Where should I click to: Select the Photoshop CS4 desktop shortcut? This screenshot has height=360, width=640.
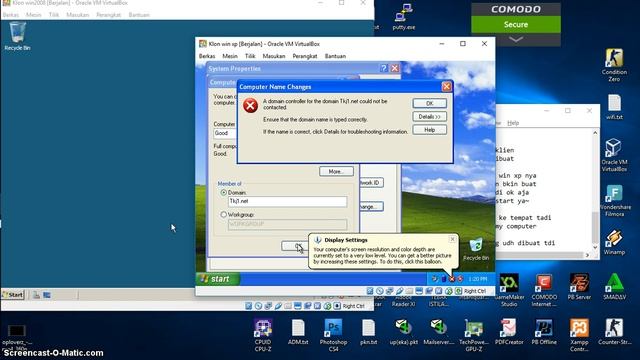click(x=333, y=335)
